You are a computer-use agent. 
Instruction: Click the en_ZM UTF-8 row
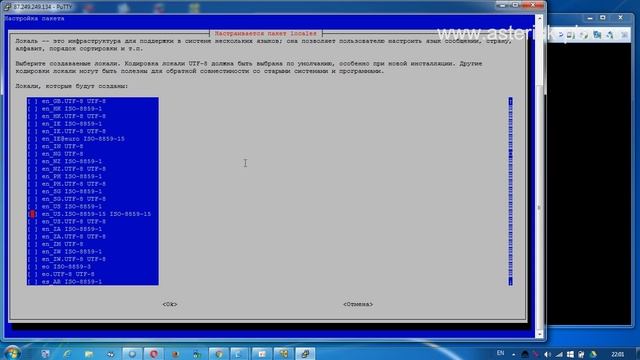coord(93,244)
